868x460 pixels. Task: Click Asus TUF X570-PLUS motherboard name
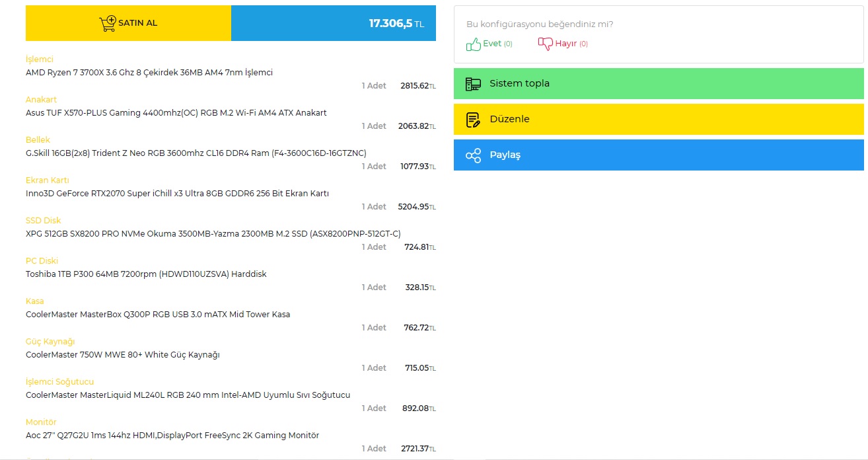tap(176, 112)
